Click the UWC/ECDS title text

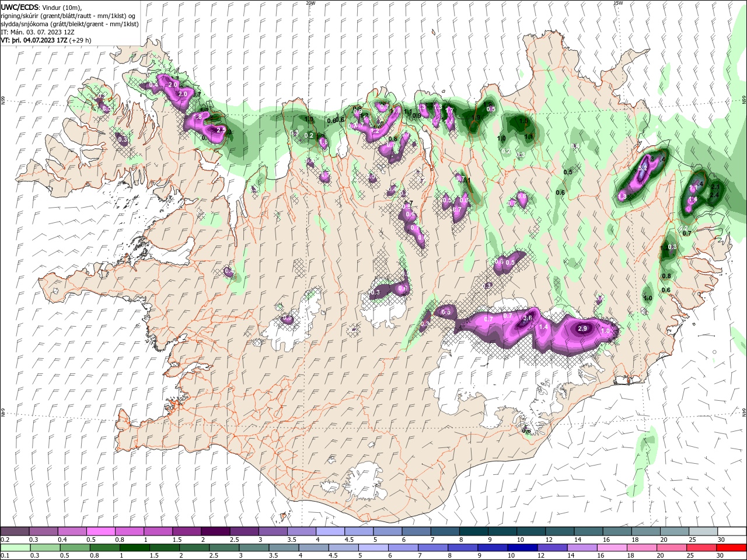click(20, 7)
